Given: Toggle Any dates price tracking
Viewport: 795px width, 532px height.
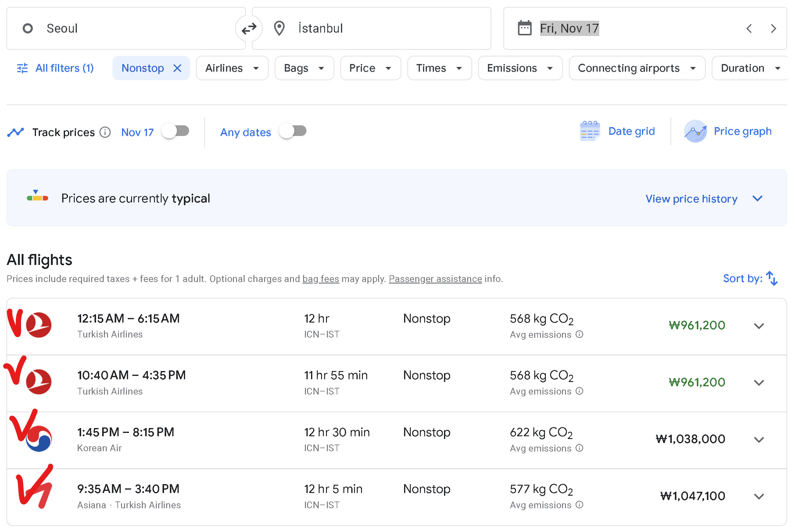Looking at the screenshot, I should click(292, 131).
